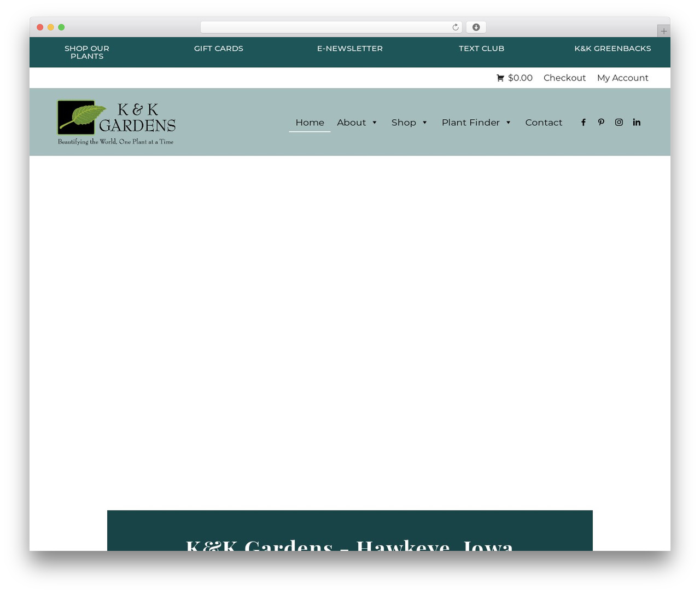
Task: Open the Pinterest social icon
Action: click(x=601, y=123)
